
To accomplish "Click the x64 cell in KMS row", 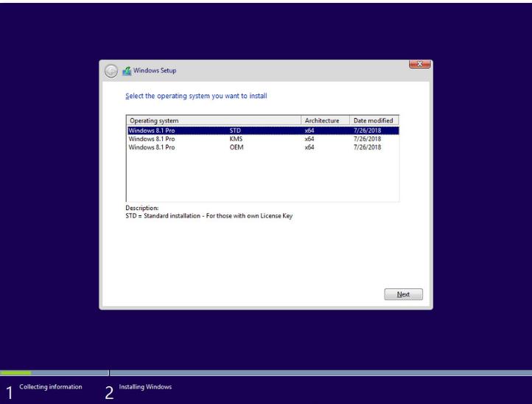I will click(x=309, y=139).
